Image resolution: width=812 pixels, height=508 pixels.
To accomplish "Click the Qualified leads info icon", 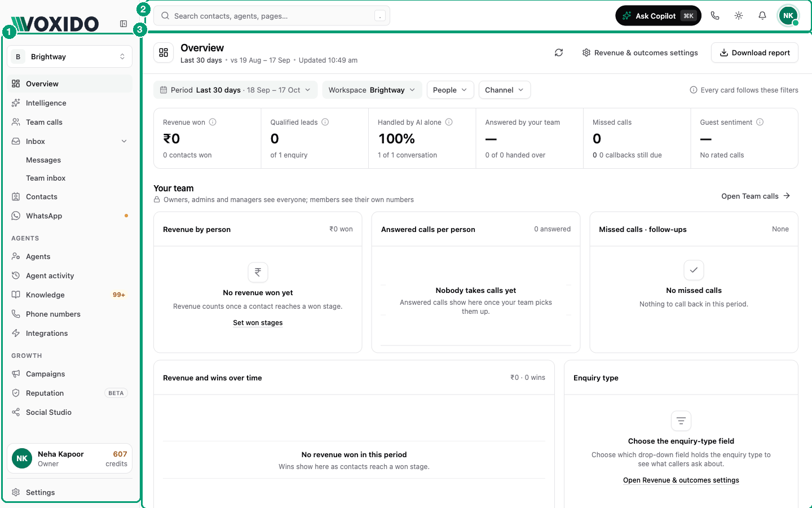I will [x=325, y=122].
